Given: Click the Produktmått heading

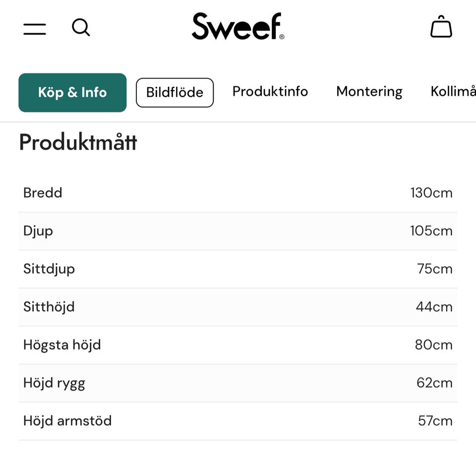Looking at the screenshot, I should point(78,143).
